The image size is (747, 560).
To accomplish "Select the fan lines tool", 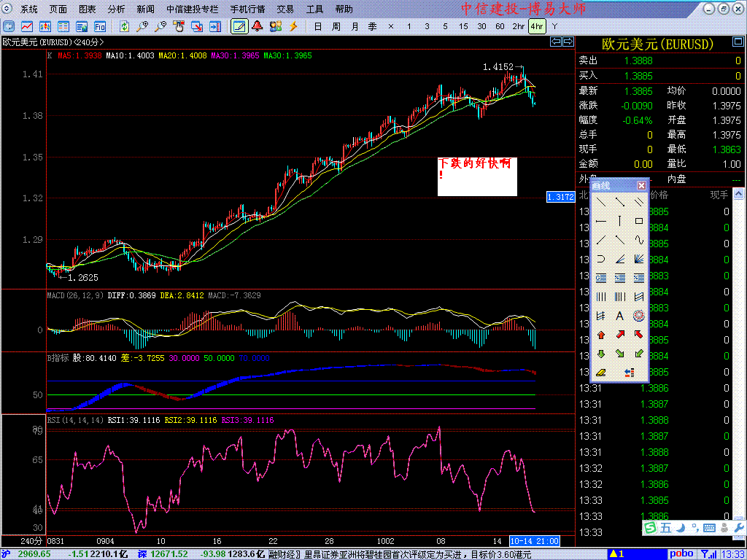I will tap(639, 259).
